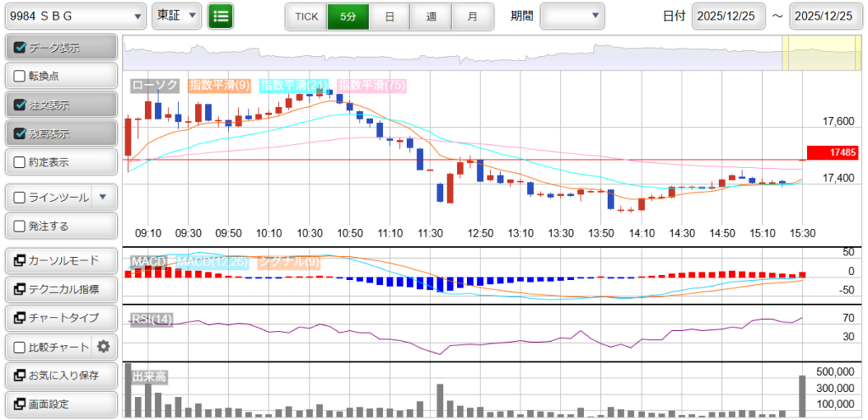Enable the 転換点 checkbox
This screenshot has width=868, height=420.
tap(20, 76)
